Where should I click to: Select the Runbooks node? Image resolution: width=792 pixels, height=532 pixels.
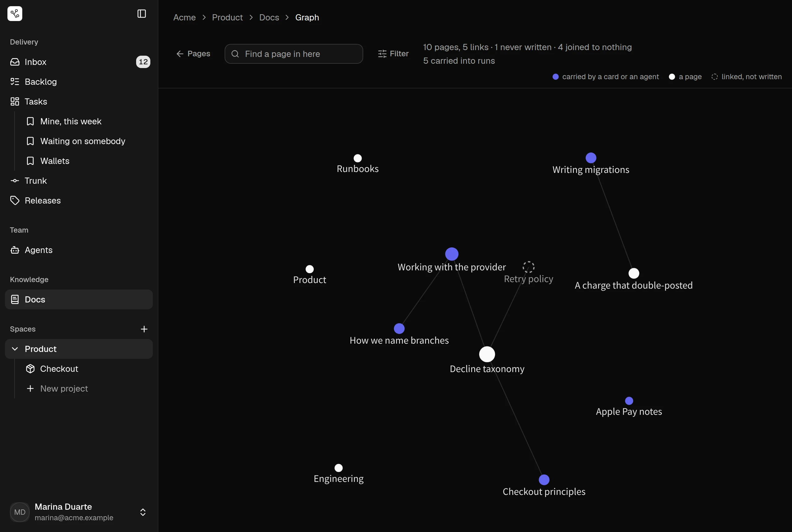pos(358,158)
